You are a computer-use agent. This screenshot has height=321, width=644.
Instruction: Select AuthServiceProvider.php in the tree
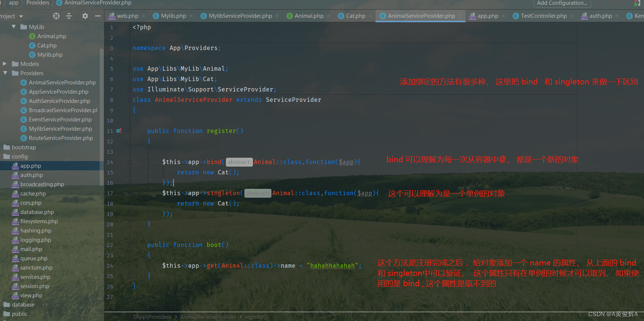click(60, 101)
